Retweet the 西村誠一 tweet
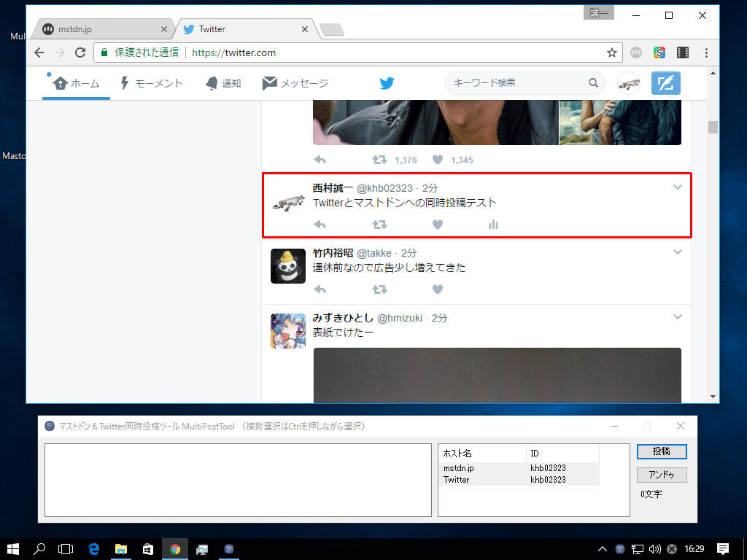This screenshot has width=747, height=560. coord(379,225)
